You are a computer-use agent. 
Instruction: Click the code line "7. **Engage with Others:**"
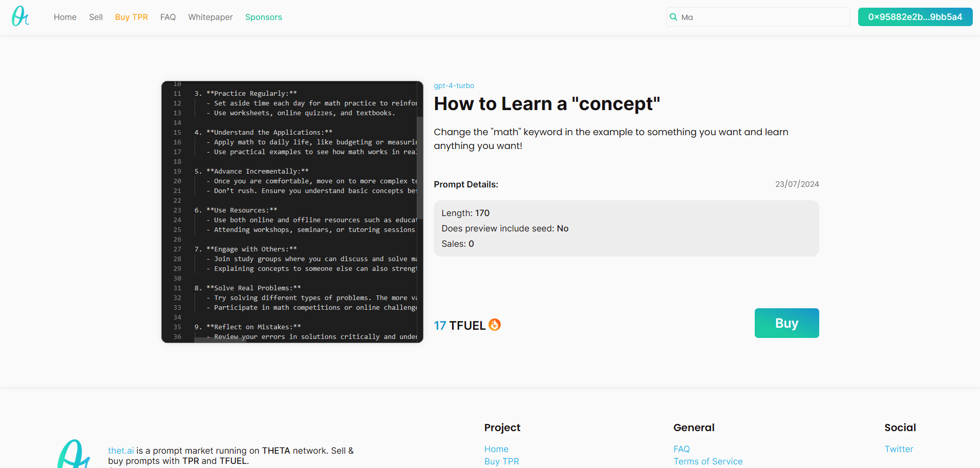(x=246, y=249)
